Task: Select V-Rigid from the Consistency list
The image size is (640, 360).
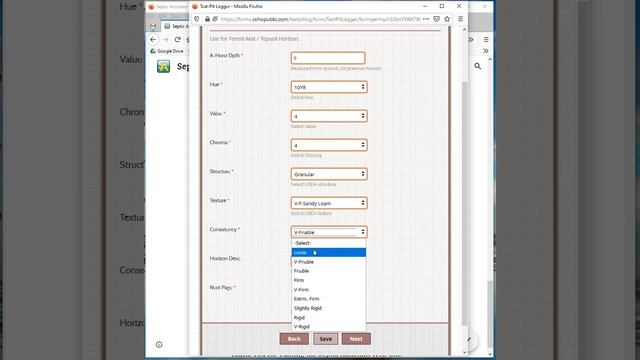Action: 329,327
